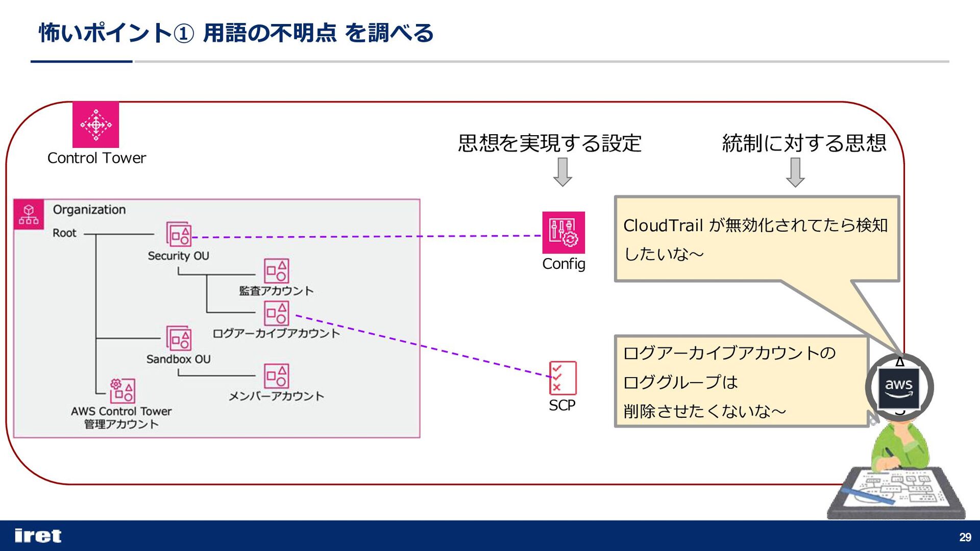The width and height of the screenshot is (980, 551).
Task: Click the Sandbox OU label
Action: pyautogui.click(x=179, y=359)
